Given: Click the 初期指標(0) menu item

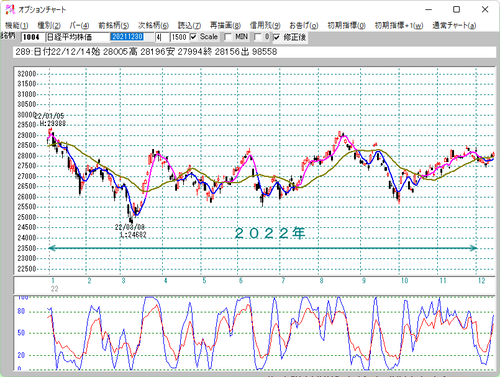Looking at the screenshot, I should [x=346, y=25].
